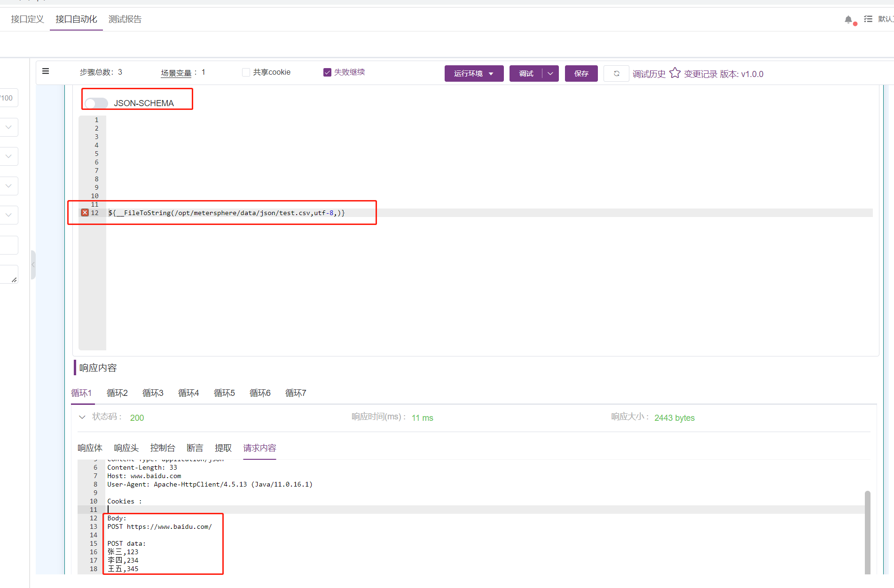Viewport: 894px width, 588px height.
Task: Enable the 共享cookie checkbox
Action: tap(246, 72)
